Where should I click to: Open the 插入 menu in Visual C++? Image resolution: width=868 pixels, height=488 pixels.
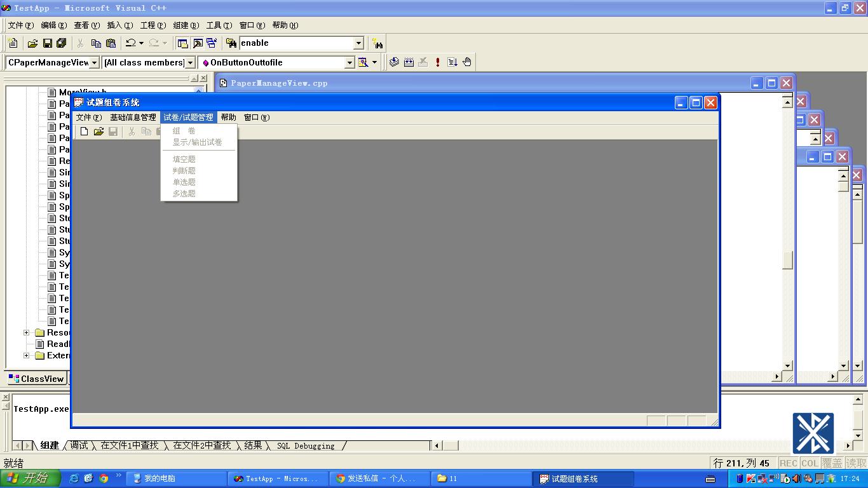coord(119,25)
